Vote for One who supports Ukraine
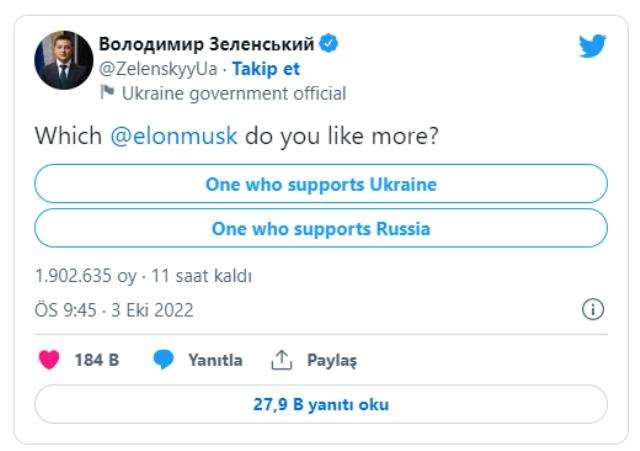This screenshot has height=451, width=640. click(x=321, y=184)
